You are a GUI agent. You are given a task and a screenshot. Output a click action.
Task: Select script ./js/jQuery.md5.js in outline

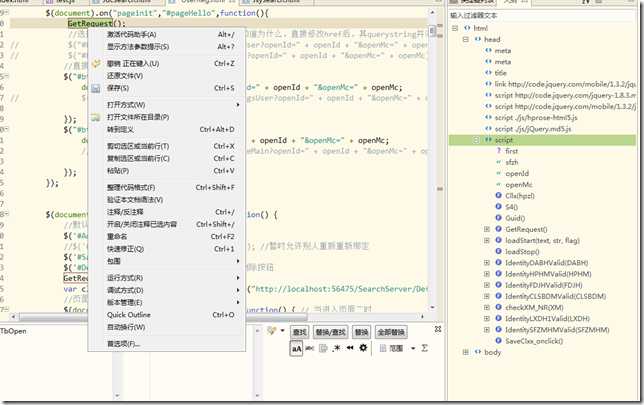pyautogui.click(x=533, y=129)
